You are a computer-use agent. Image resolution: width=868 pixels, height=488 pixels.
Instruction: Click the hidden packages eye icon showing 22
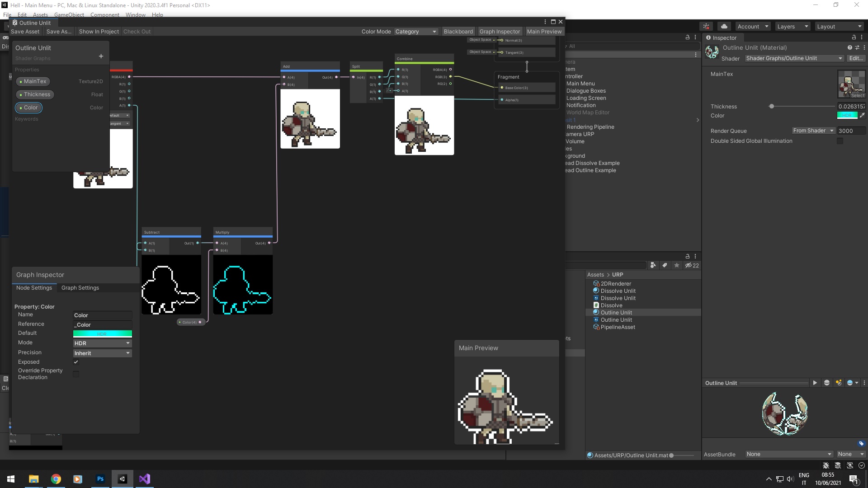click(691, 265)
